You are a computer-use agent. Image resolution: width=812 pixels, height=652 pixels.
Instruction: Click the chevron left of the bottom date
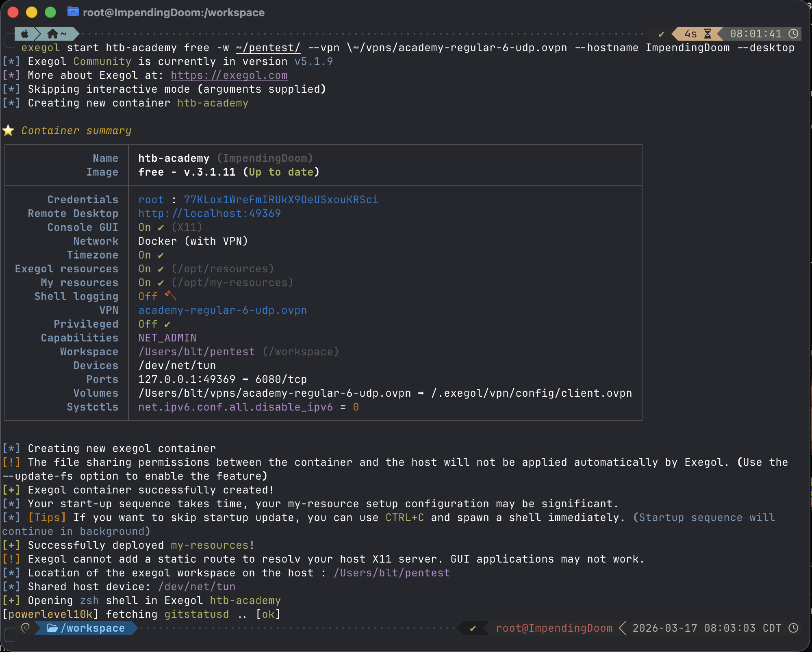[x=622, y=628]
